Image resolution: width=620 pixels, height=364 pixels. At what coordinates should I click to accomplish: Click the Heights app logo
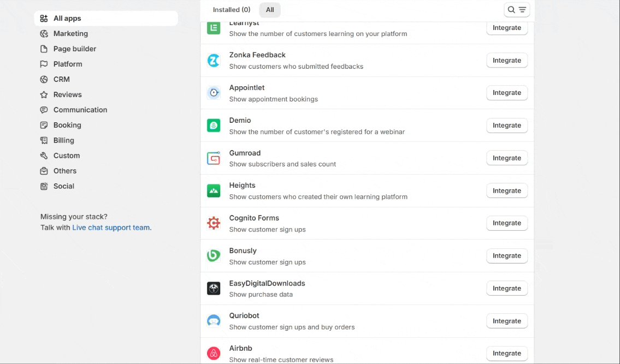214,191
